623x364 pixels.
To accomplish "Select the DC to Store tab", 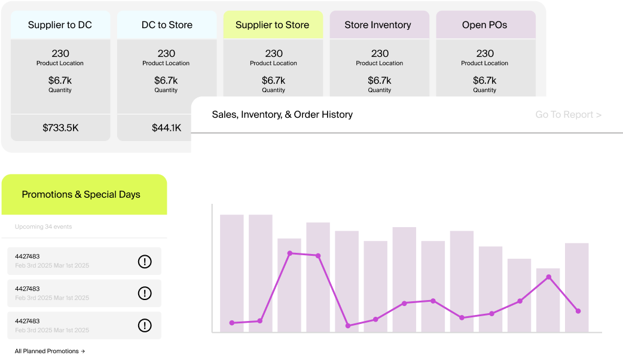I will point(167,25).
